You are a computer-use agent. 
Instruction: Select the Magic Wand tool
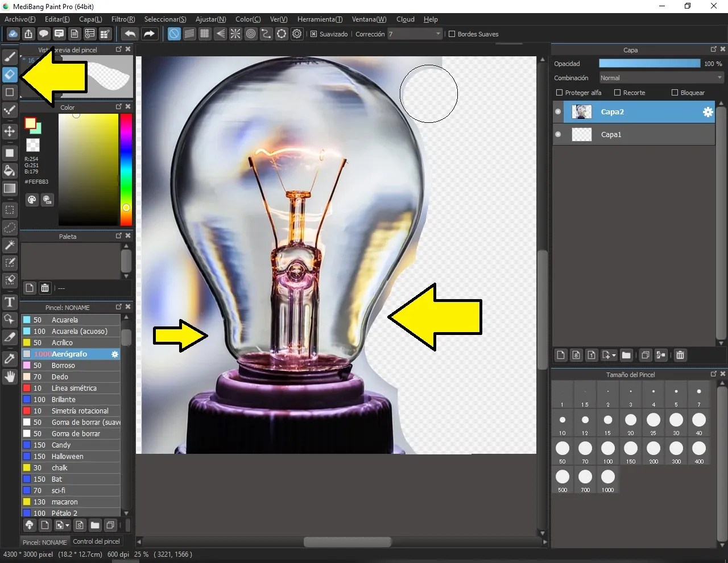pyautogui.click(x=10, y=245)
